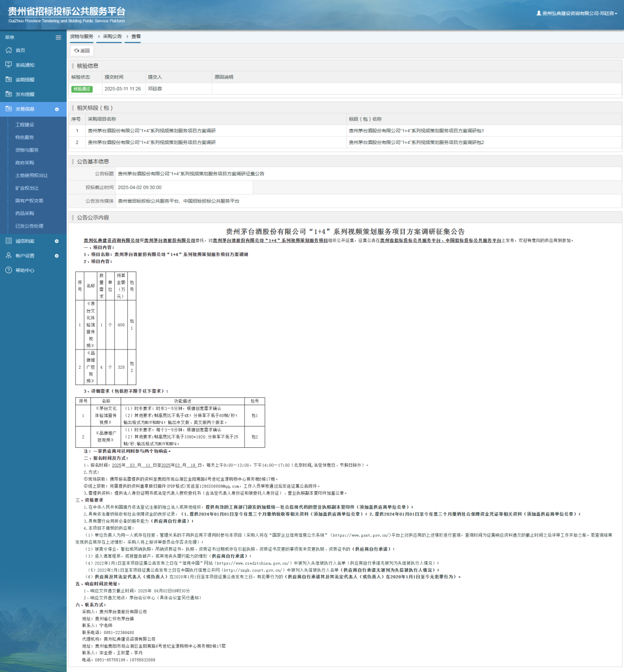Screen dimensions: 624x672
Task: Click the 核验信息 section header
Action: 87,66
